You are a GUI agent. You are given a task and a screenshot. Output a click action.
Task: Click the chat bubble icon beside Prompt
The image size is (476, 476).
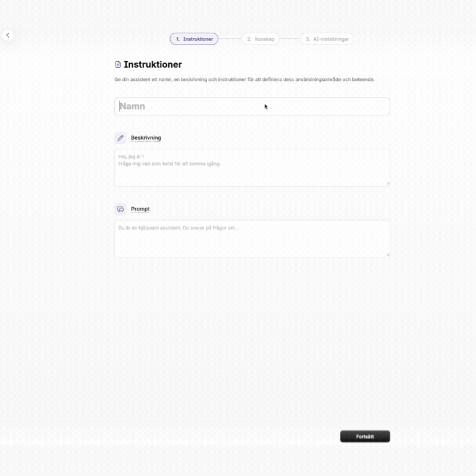pyautogui.click(x=120, y=209)
